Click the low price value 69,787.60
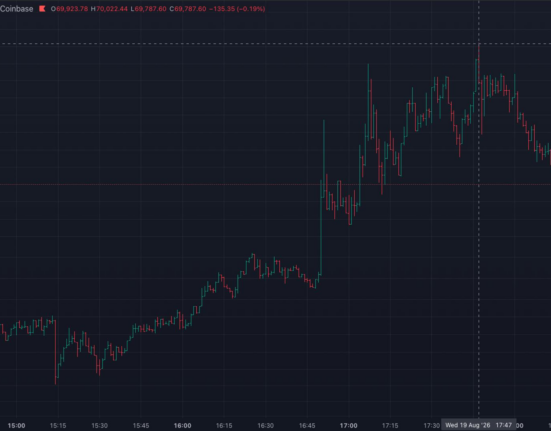Image resolution: width=551 pixels, height=431 pixels. coord(150,9)
